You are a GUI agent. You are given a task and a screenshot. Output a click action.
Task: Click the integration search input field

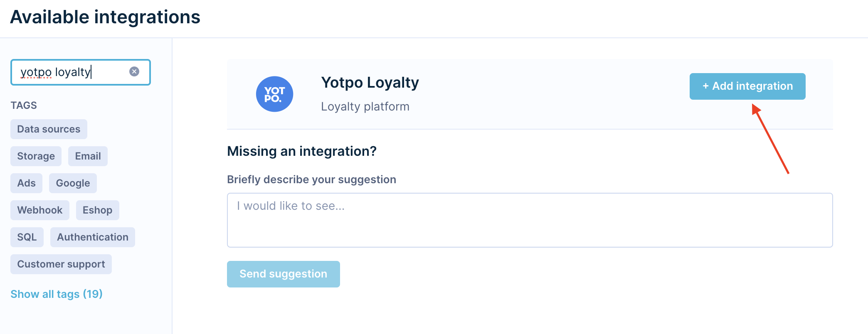pos(71,72)
